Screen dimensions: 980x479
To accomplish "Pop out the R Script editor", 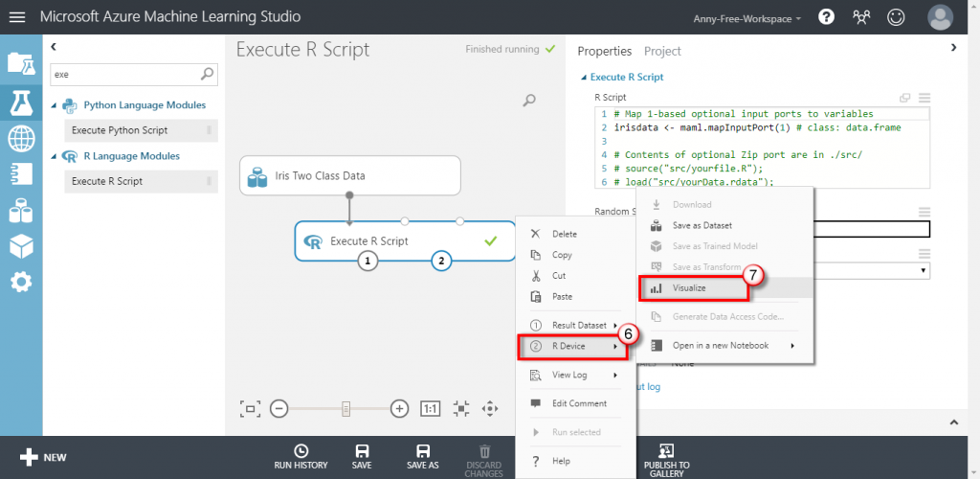I will click(x=904, y=98).
